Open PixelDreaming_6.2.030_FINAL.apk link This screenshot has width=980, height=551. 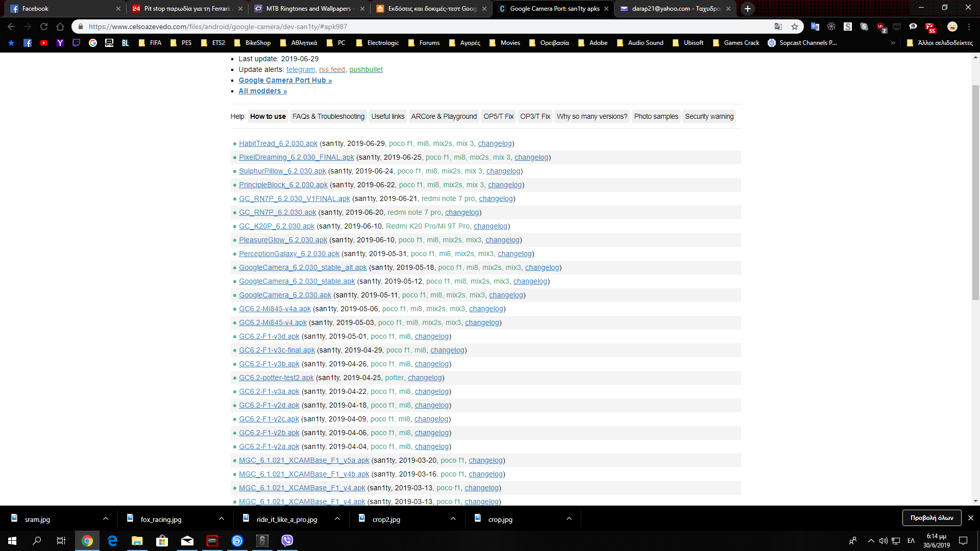pos(296,157)
